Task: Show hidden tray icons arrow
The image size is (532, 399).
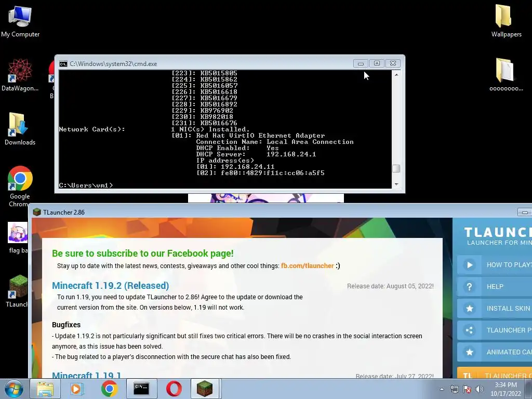Action: click(x=442, y=389)
